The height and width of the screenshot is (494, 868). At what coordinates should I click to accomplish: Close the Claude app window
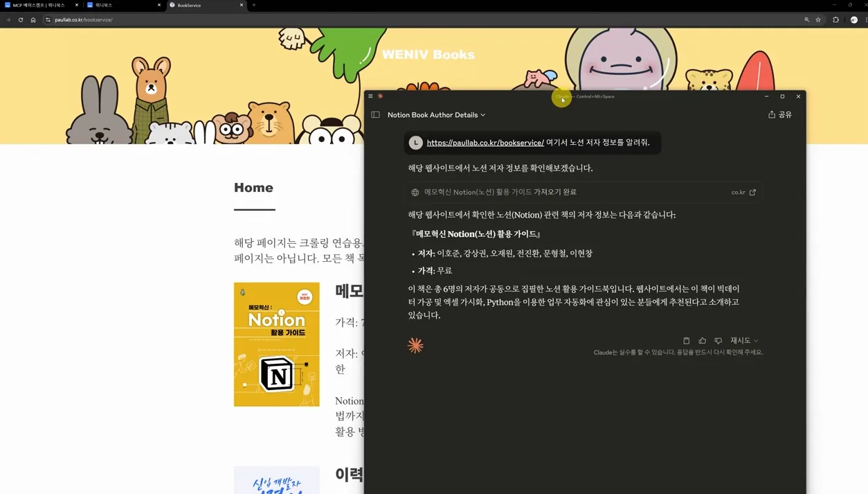click(798, 96)
